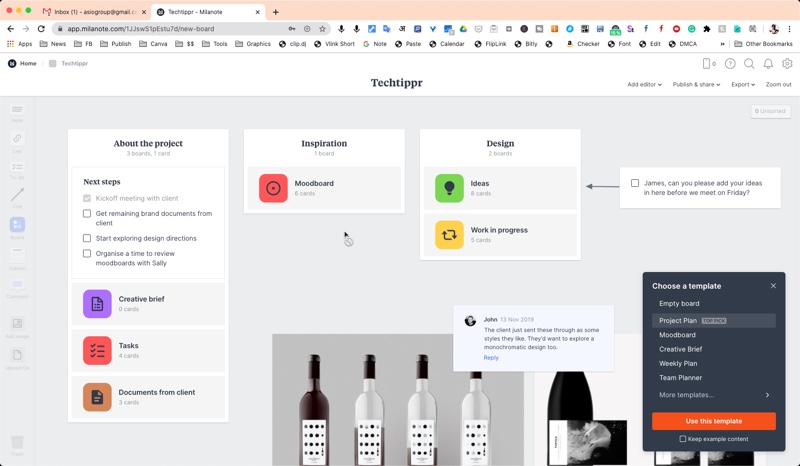
Task: Open the settings gear icon
Action: (787, 64)
